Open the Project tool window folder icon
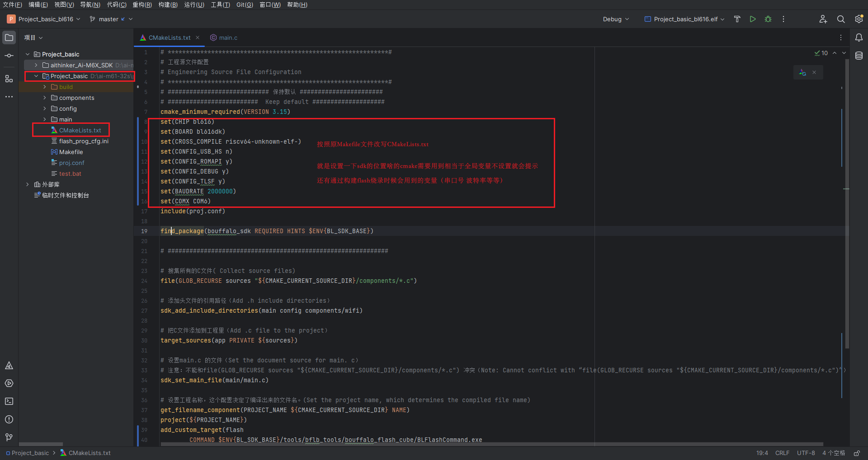 9,38
